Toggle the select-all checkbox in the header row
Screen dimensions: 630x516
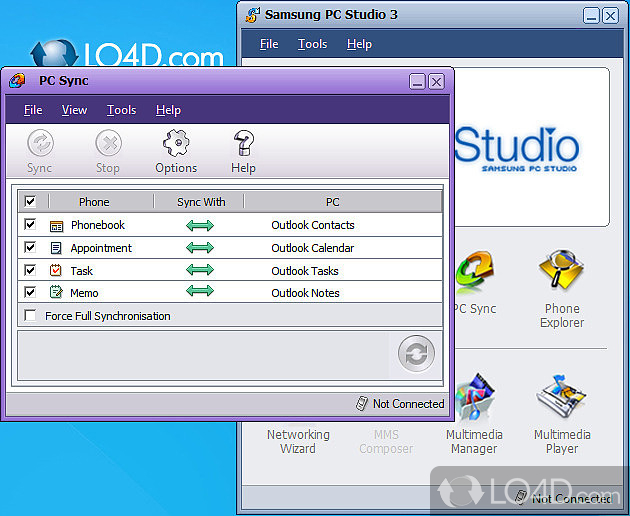[30, 202]
